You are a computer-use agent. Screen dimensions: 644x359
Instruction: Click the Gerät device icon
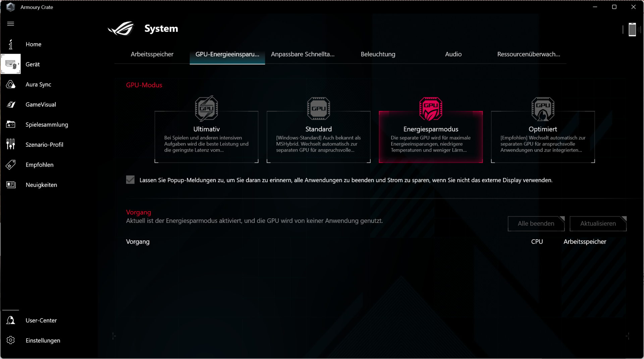(x=11, y=64)
